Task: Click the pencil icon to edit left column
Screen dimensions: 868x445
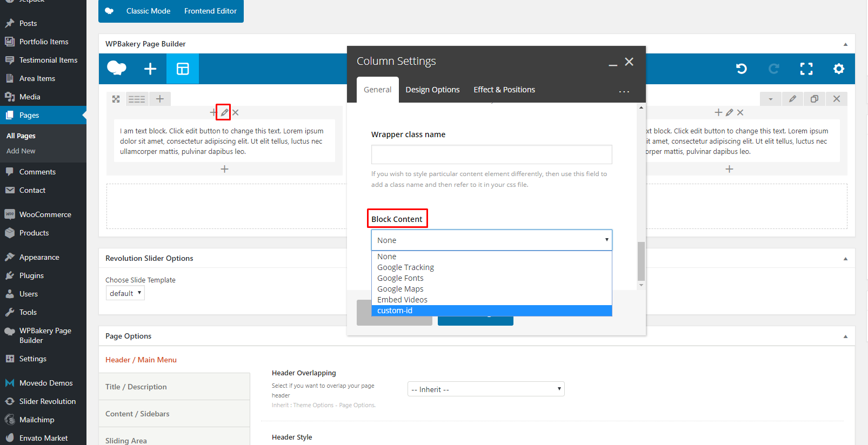Action: pos(224,112)
